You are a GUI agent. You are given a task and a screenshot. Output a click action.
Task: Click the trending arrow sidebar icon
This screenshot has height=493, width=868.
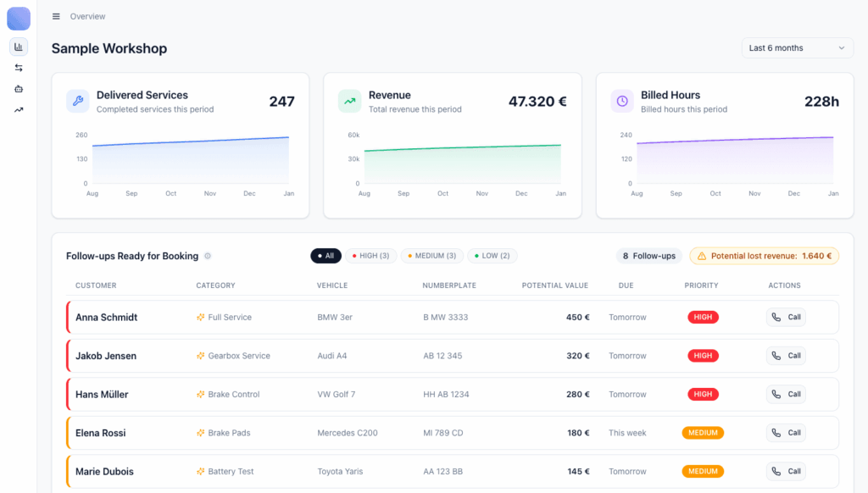(19, 109)
